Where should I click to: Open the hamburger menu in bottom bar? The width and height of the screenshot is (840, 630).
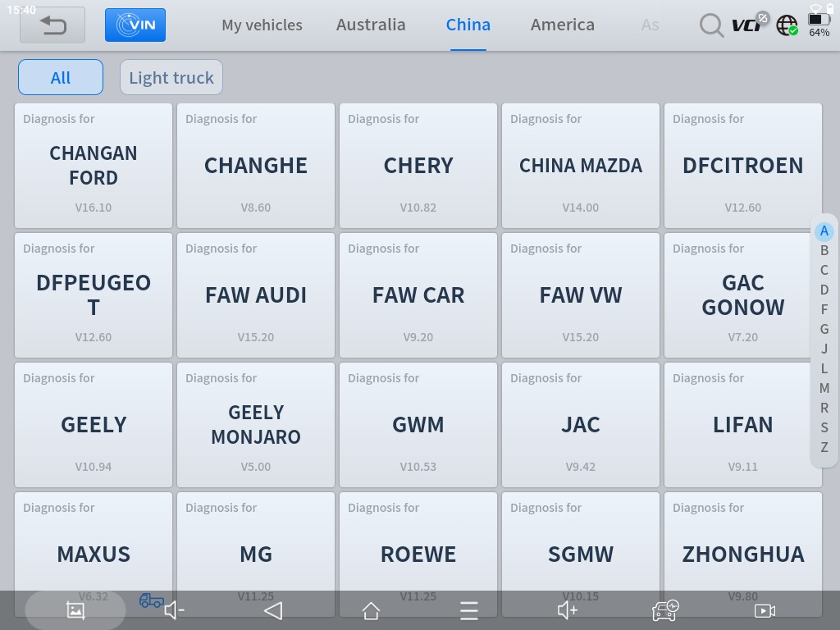click(468, 610)
